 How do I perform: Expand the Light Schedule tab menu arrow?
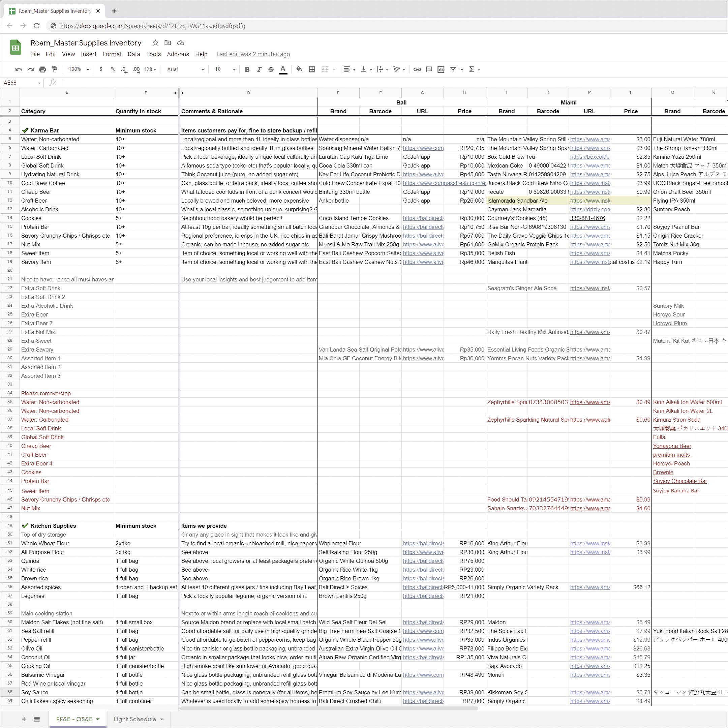pyautogui.click(x=162, y=719)
